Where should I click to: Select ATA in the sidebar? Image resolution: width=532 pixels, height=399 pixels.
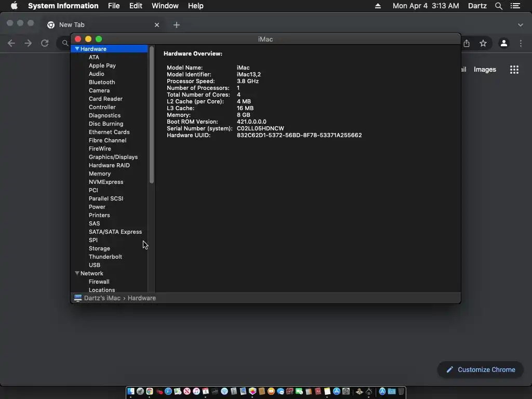pyautogui.click(x=94, y=57)
